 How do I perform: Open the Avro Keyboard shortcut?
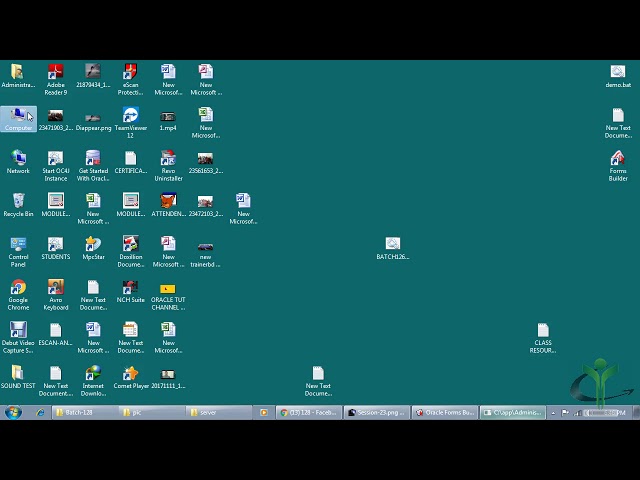(56, 295)
